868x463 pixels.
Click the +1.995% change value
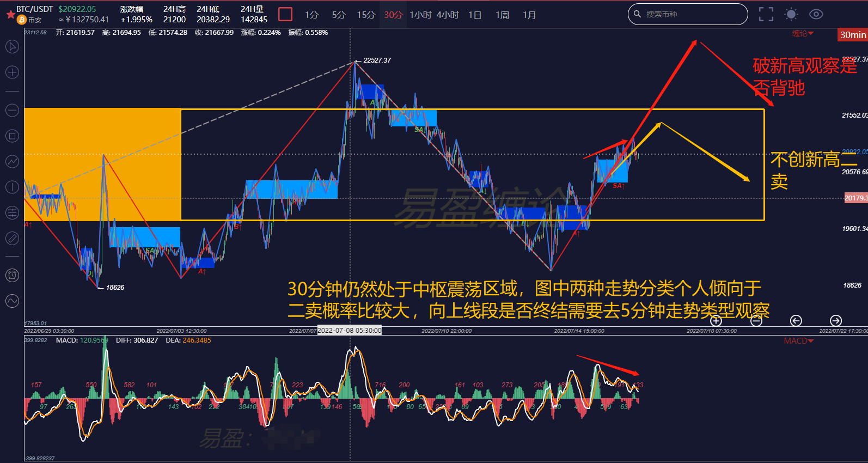[137, 20]
